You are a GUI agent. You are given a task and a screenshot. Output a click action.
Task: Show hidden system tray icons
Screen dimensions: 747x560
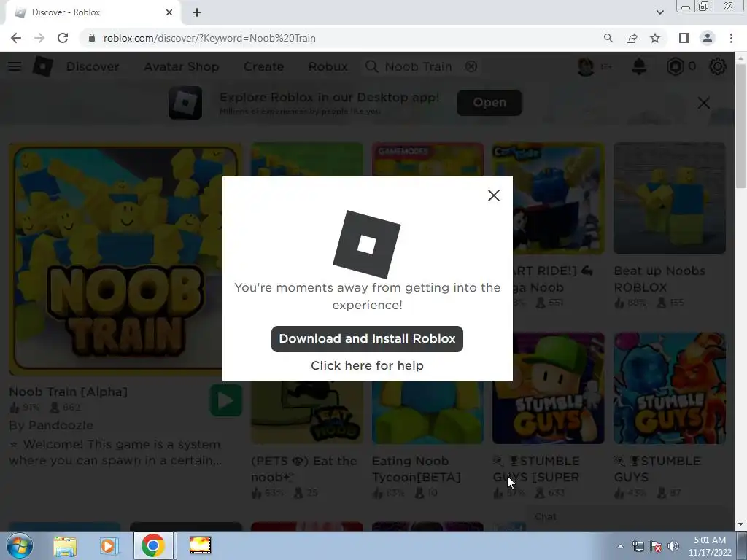620,546
